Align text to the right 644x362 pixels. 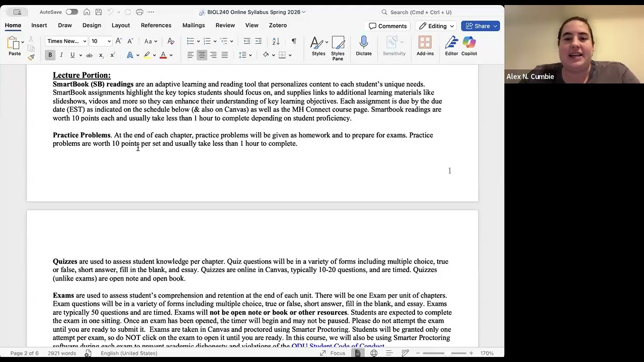[x=213, y=55]
